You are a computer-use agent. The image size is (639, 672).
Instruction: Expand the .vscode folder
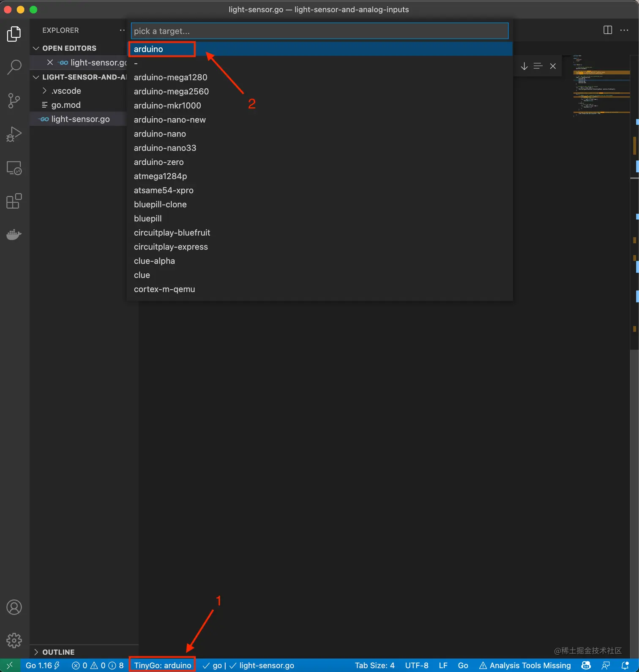coord(44,91)
